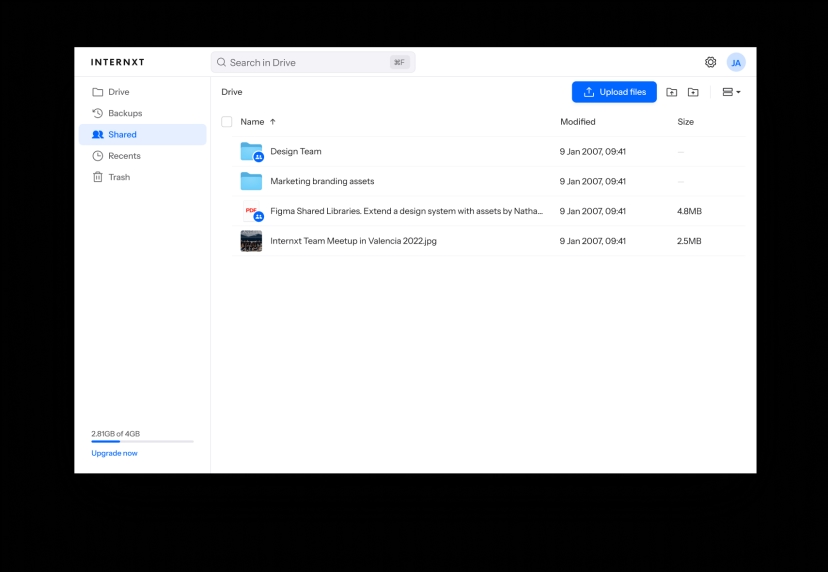Click the storage usage progress bar
This screenshot has height=572, width=828.
click(x=142, y=441)
